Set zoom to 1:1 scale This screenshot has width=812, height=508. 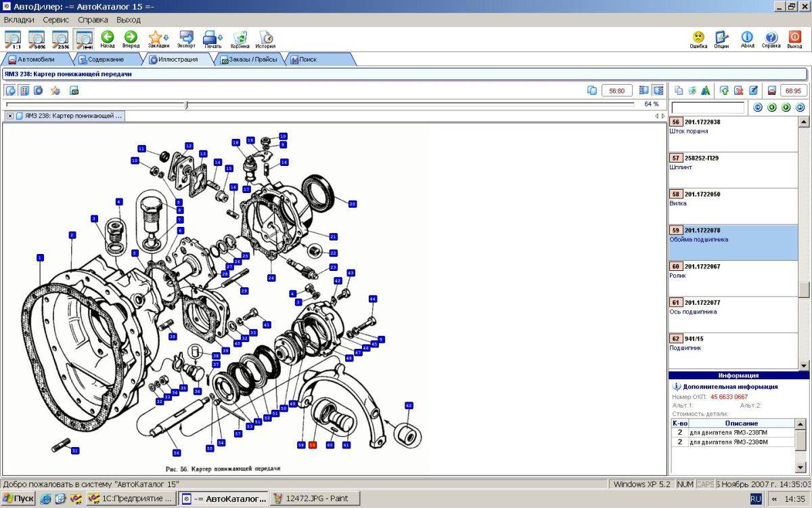pos(13,39)
